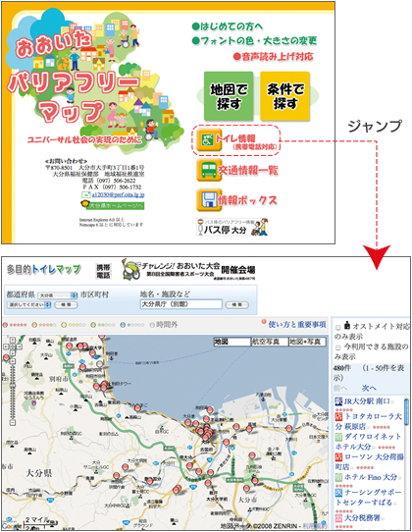Open ホテル Fino 大分 result
Viewport: 412px width, 532px height.
click(x=371, y=477)
